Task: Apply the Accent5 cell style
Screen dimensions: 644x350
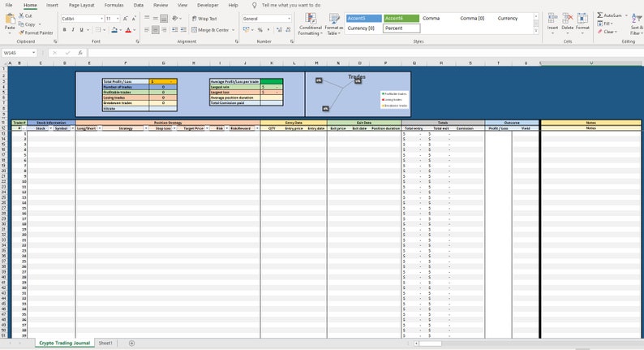Action: click(x=364, y=18)
